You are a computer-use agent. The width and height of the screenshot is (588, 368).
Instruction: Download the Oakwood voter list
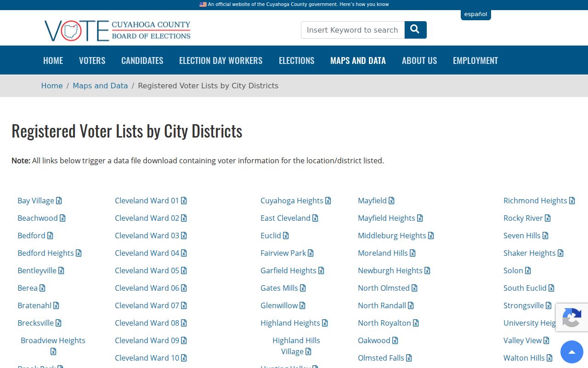[378, 340]
